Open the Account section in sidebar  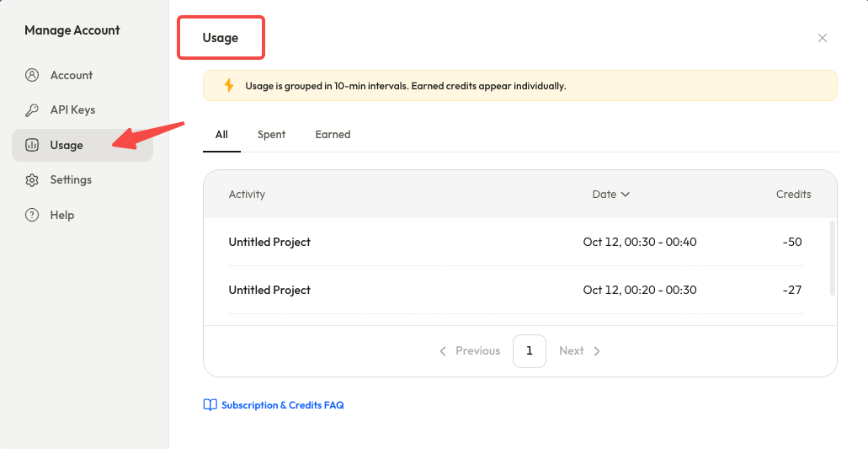82,75
